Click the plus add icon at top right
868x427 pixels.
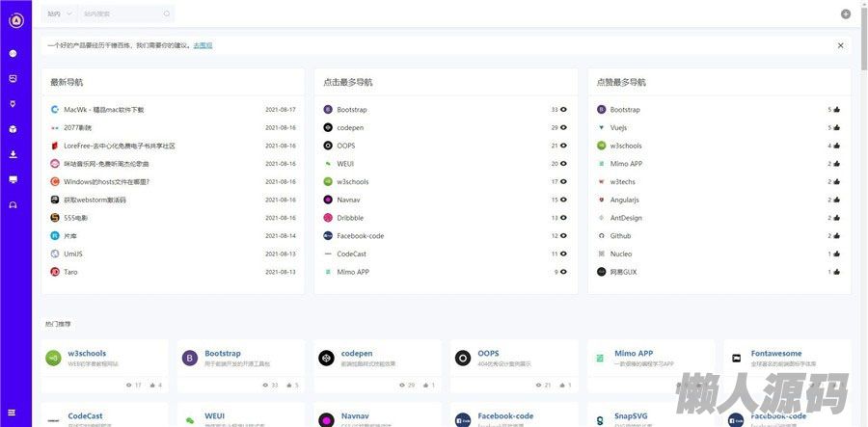[845, 14]
